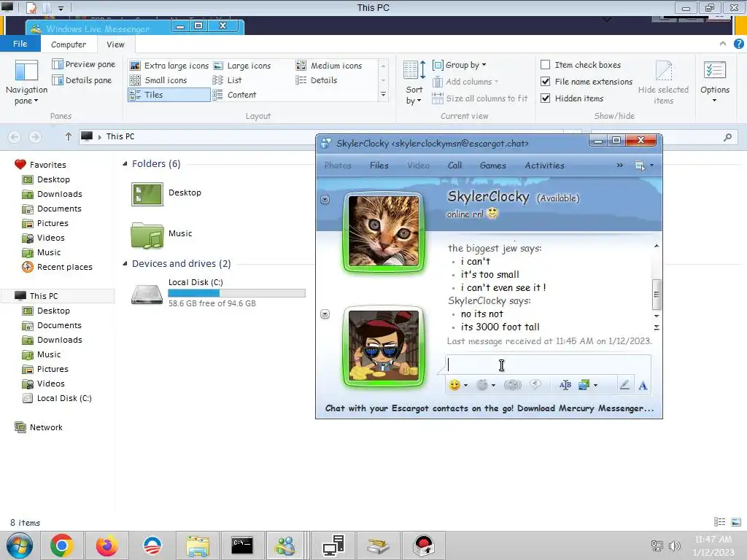Viewport: 747px width, 560px height.
Task: Show more chat toolbar items chevron
Action: (x=619, y=166)
